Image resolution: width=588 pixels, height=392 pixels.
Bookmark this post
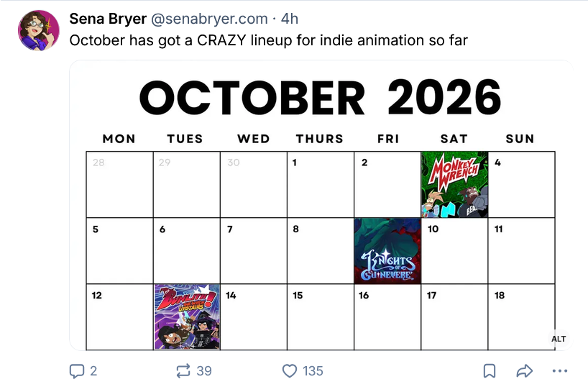point(490,371)
